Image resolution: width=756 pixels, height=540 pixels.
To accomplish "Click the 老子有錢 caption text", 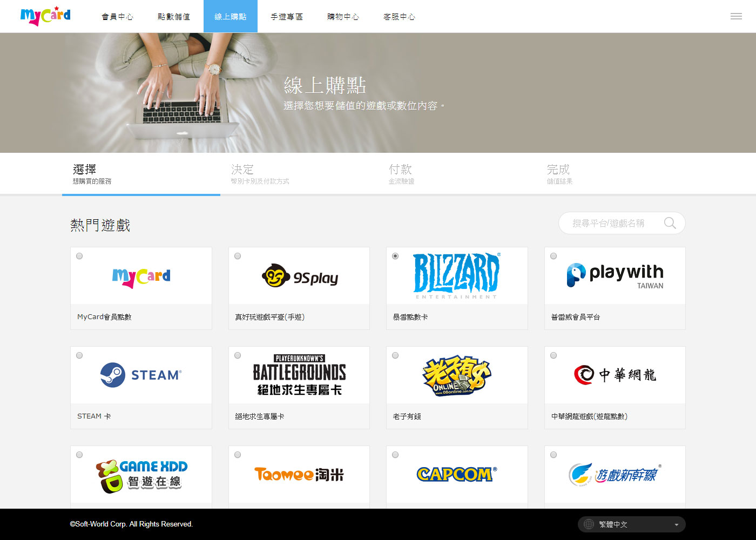I will click(407, 416).
